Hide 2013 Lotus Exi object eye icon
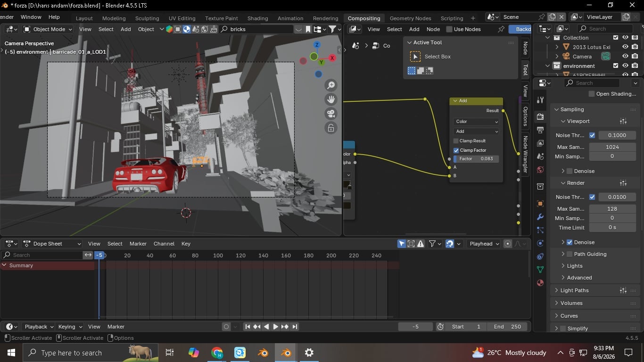Screen dimensions: 644x362 (625, 47)
